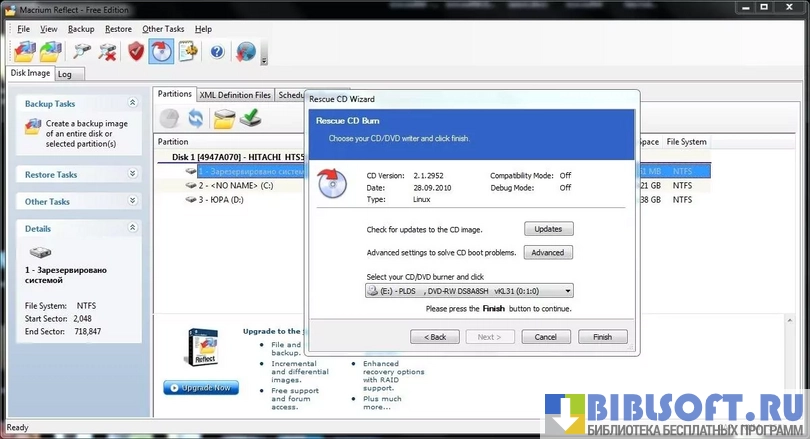Click the drive with green checkmark icon
This screenshot has height=439, width=810.
251,119
